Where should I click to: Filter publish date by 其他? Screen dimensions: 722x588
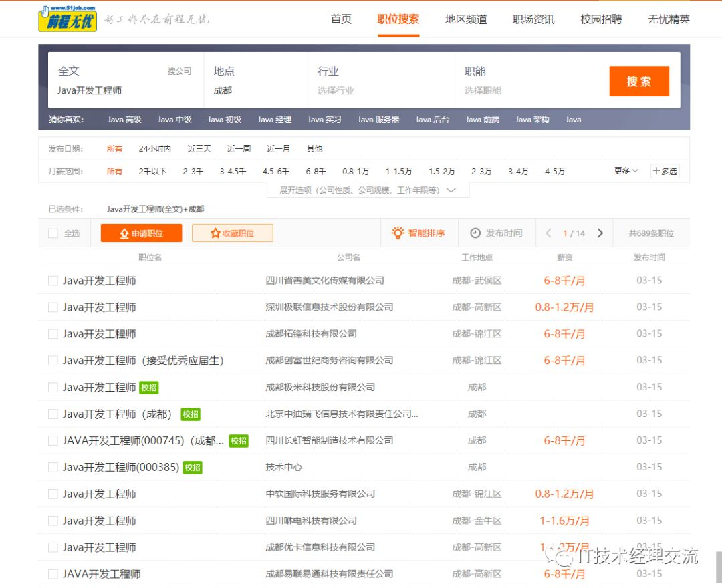click(x=314, y=148)
